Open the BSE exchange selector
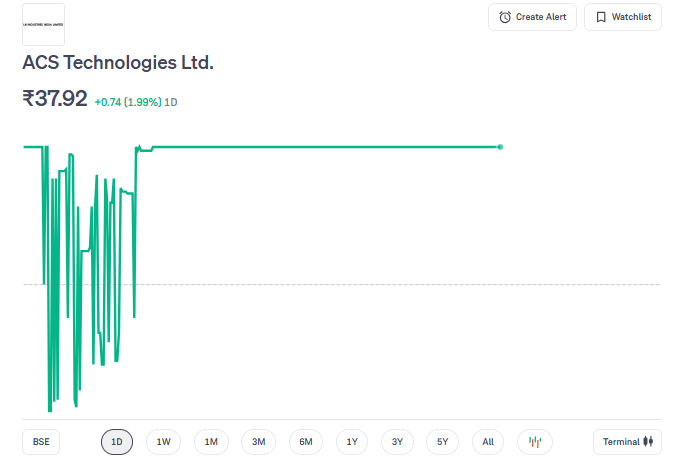The image size is (674, 462). [x=41, y=441]
